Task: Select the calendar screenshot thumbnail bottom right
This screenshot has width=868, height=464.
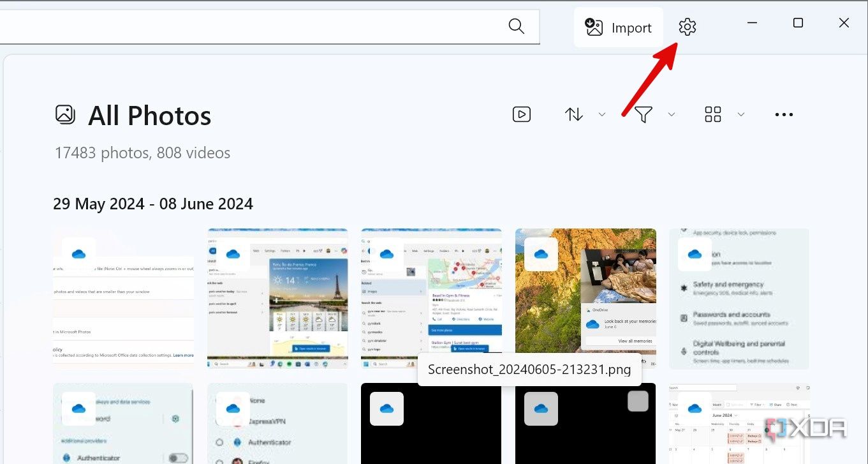Action: [739, 423]
